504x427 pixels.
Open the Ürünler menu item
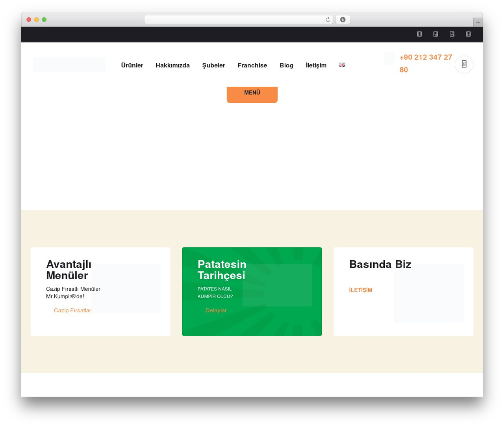pos(132,65)
